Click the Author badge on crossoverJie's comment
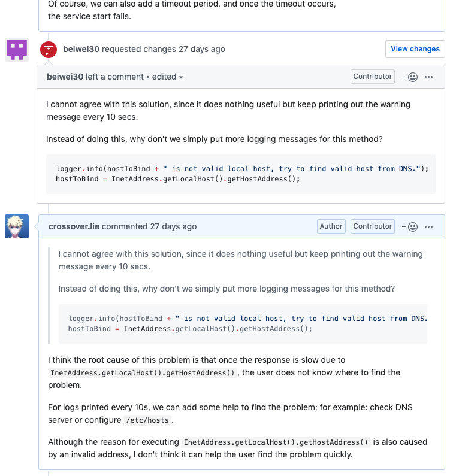 pos(331,226)
